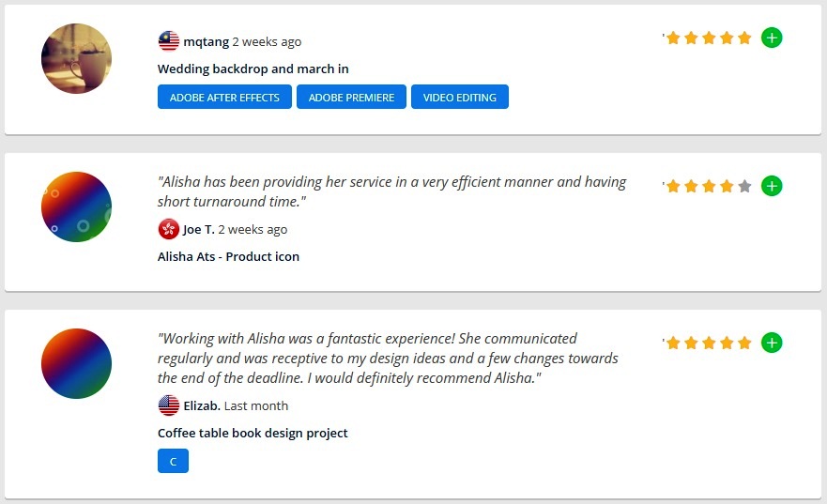Open the Coffee table book design project
The image size is (827, 504).
coord(253,433)
